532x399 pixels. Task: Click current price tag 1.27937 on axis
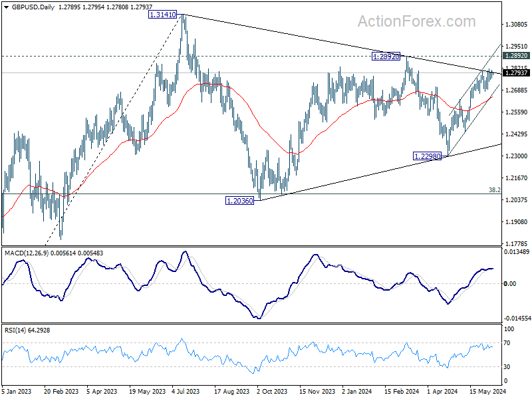(517, 73)
